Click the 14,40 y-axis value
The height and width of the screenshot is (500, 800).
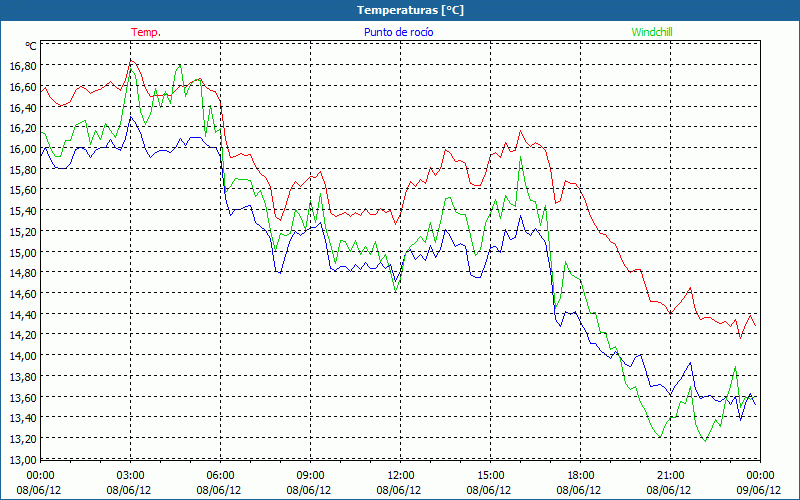click(23, 314)
